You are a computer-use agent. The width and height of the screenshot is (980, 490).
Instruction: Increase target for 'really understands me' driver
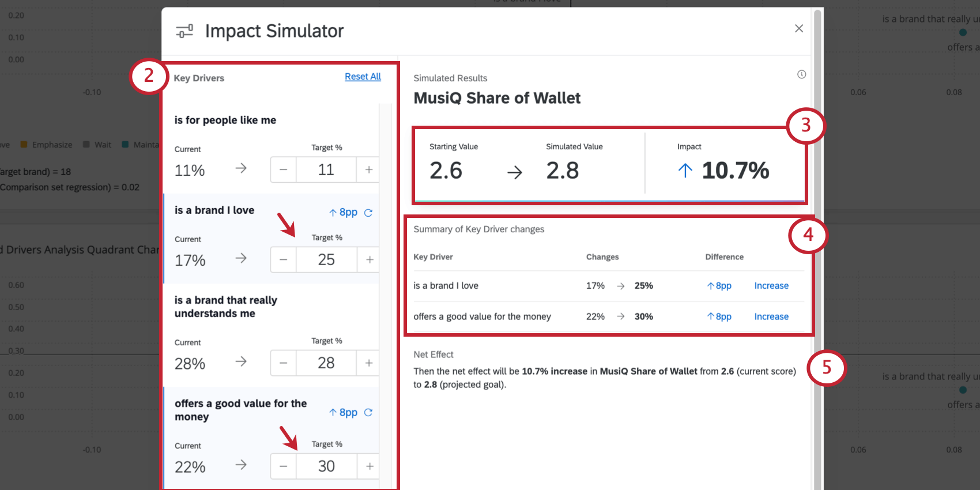coord(368,363)
